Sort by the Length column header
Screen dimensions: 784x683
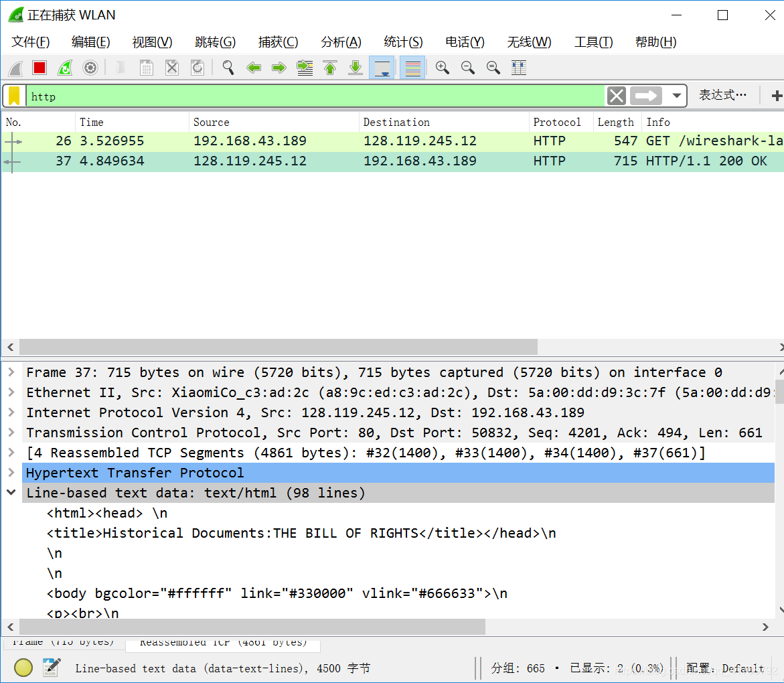(x=617, y=122)
